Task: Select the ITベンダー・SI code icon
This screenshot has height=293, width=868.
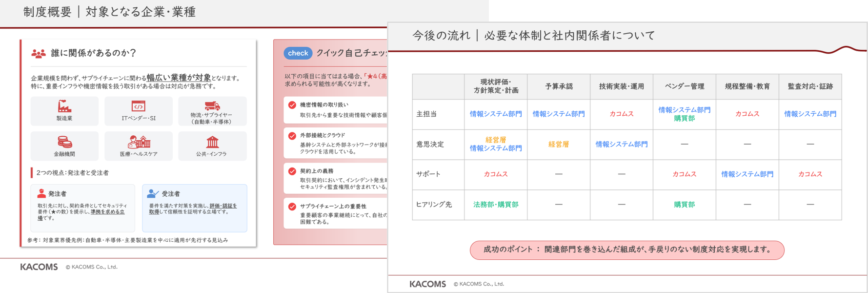Action: coord(139,106)
